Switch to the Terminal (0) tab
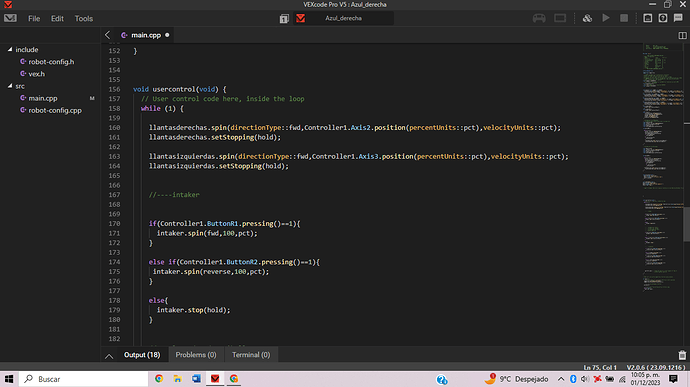Screen dimensions: 690x387 251,355
